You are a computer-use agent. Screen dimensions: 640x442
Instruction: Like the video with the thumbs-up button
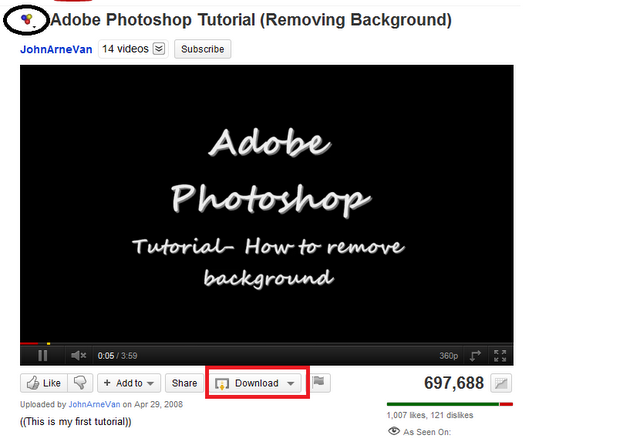pyautogui.click(x=44, y=383)
